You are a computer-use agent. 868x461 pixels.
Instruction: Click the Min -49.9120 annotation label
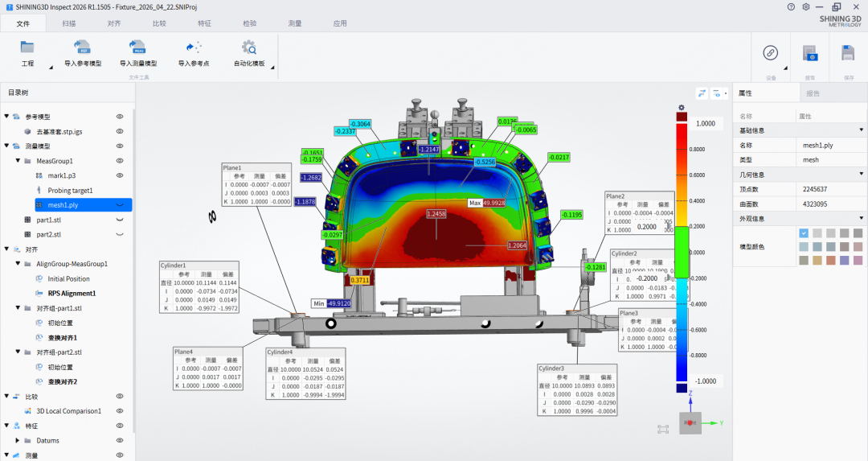click(332, 303)
